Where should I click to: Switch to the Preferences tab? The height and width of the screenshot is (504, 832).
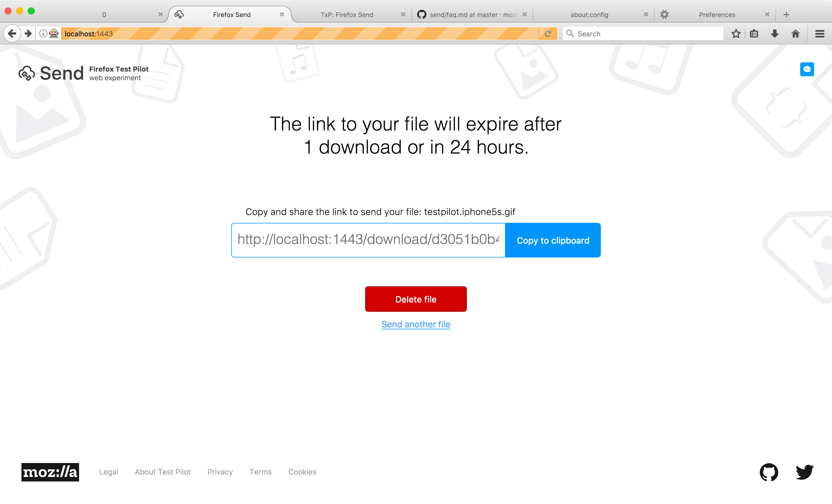pyautogui.click(x=716, y=14)
